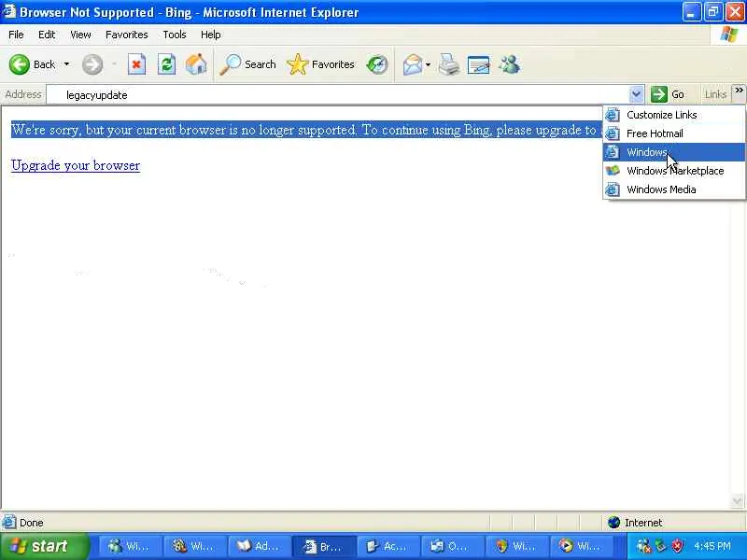Choose Customize Links from the Links list
This screenshot has height=560, width=747.
click(x=673, y=115)
